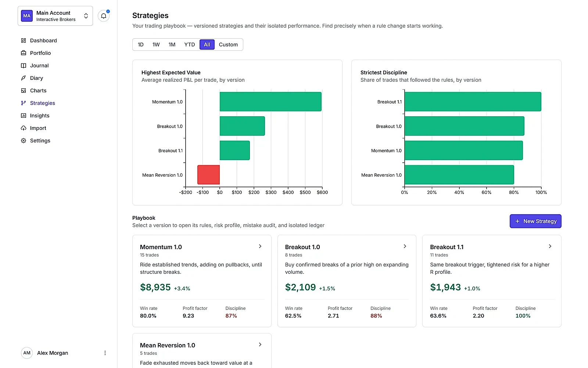The width and height of the screenshot is (588, 368).
Task: Click the Alex Morgan user name
Action: tap(53, 353)
